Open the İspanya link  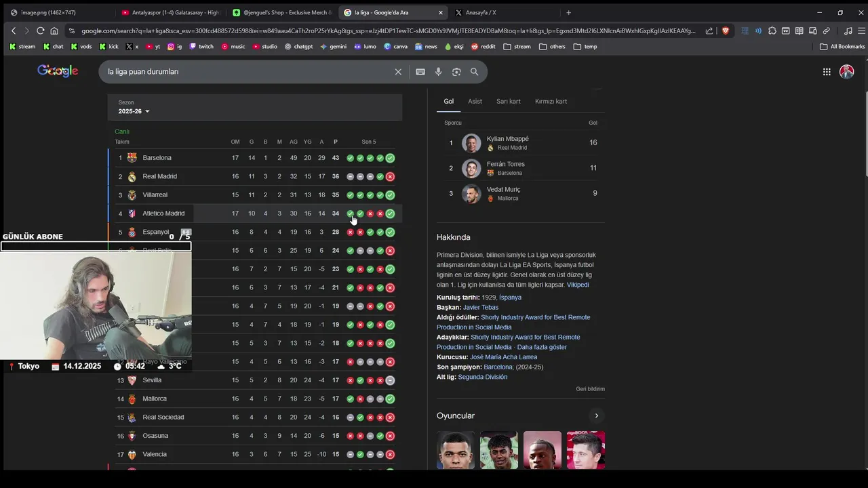coord(510,298)
